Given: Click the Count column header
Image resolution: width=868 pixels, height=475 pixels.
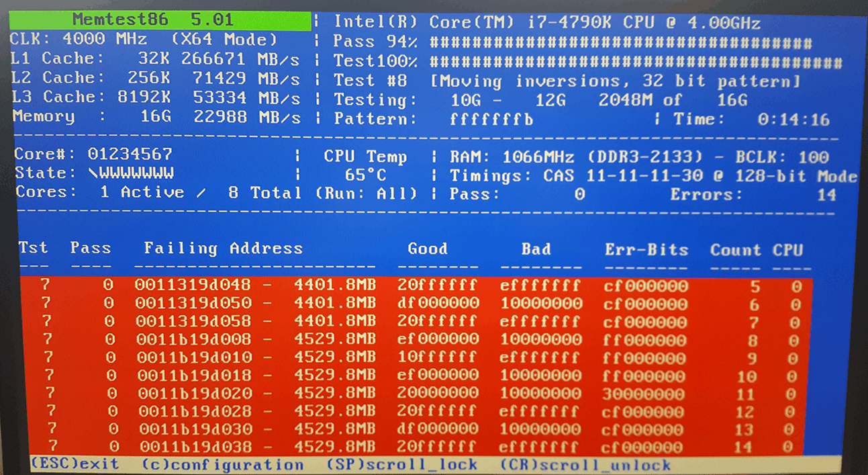Looking at the screenshot, I should (736, 250).
